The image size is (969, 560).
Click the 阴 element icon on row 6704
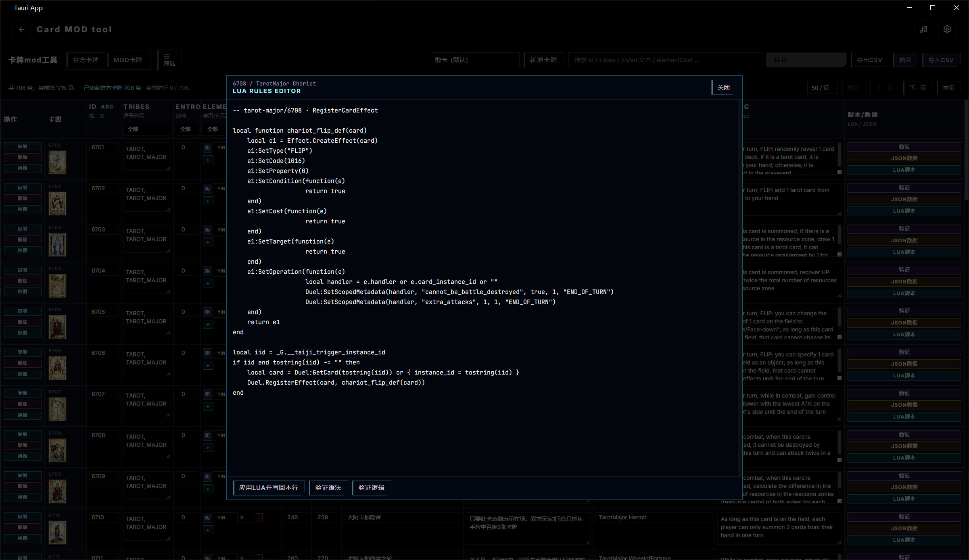(x=207, y=271)
